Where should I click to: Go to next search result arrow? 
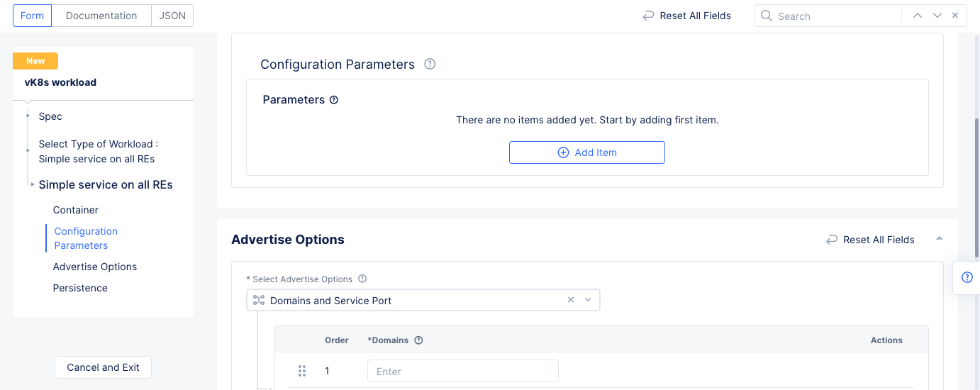tap(937, 16)
